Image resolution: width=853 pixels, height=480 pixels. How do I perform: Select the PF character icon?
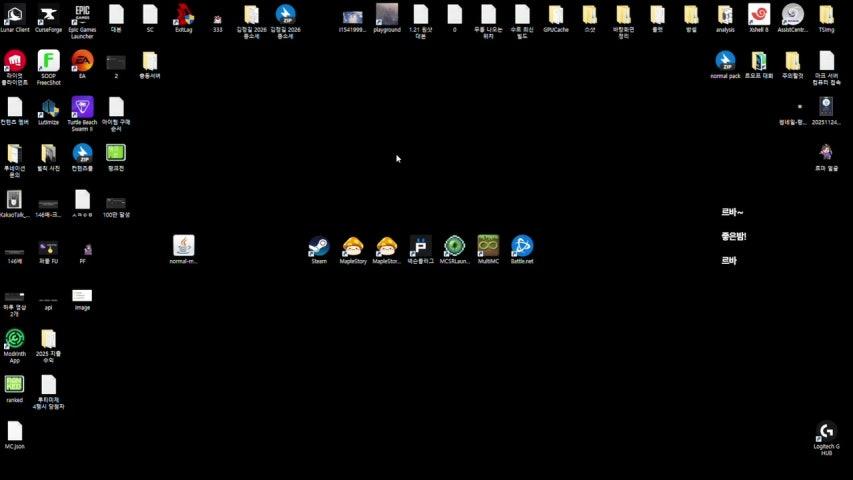point(87,250)
